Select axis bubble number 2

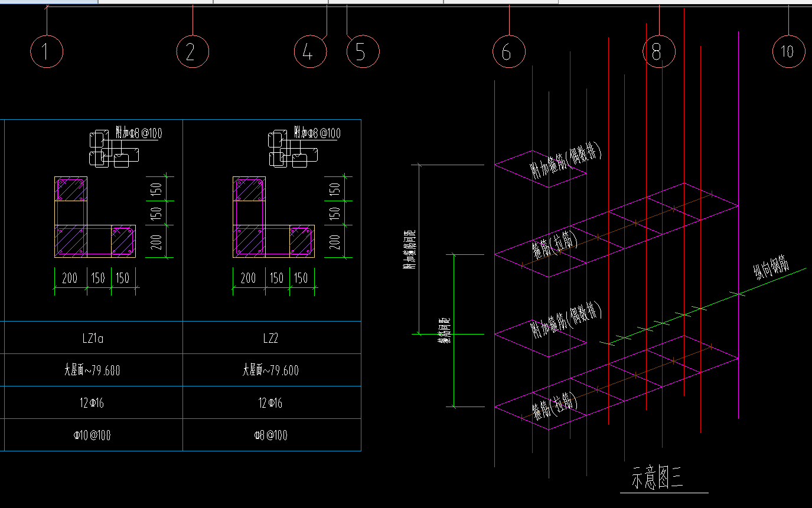pos(193,51)
